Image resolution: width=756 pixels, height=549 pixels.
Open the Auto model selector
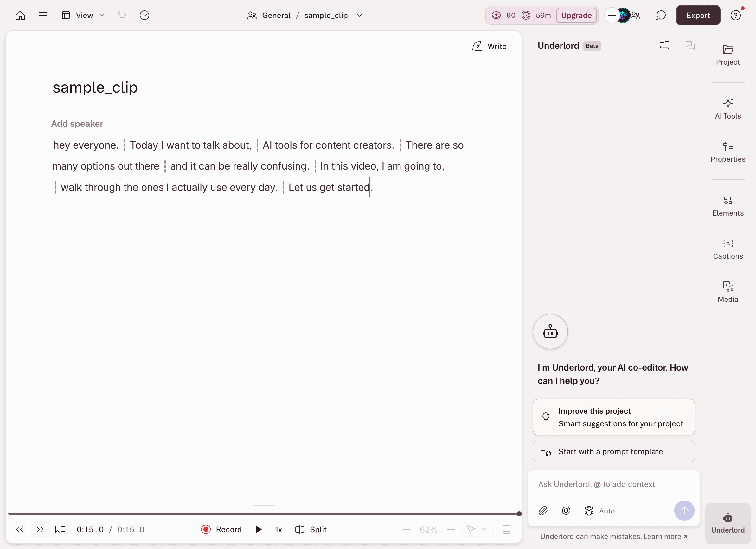click(x=600, y=511)
